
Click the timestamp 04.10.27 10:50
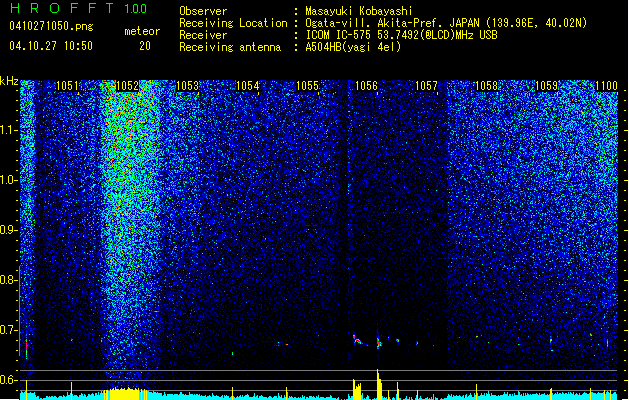(51, 46)
